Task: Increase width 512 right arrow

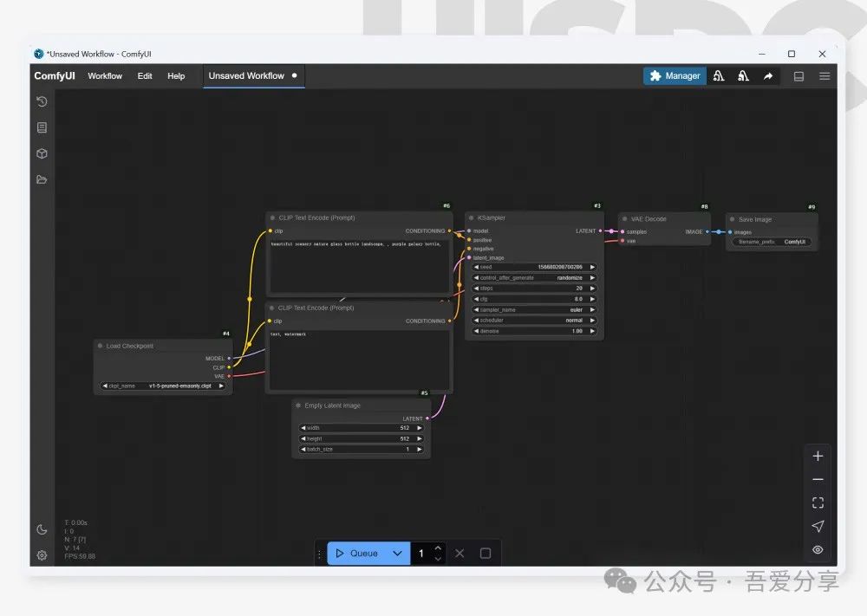Action: (x=420, y=428)
